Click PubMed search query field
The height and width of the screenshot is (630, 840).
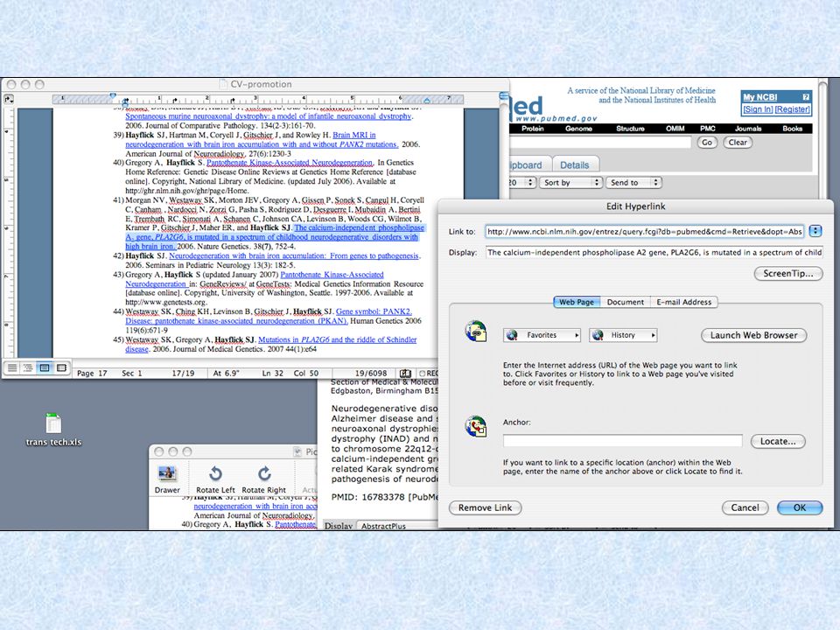click(x=600, y=142)
